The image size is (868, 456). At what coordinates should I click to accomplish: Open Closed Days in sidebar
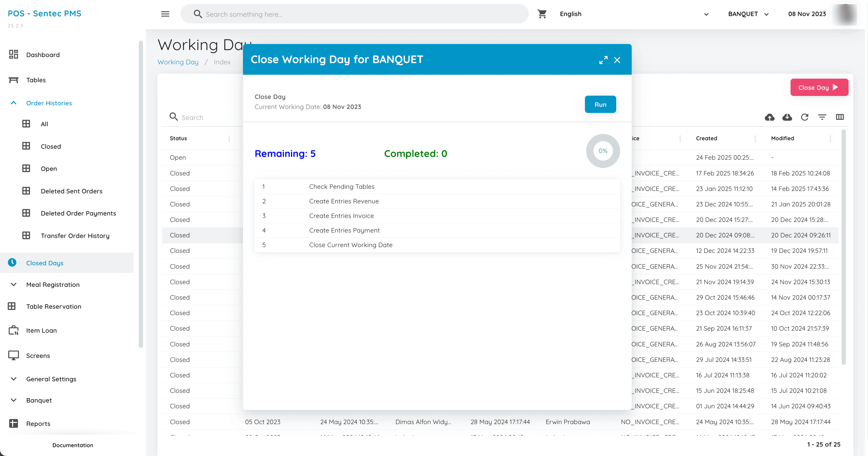click(67, 263)
